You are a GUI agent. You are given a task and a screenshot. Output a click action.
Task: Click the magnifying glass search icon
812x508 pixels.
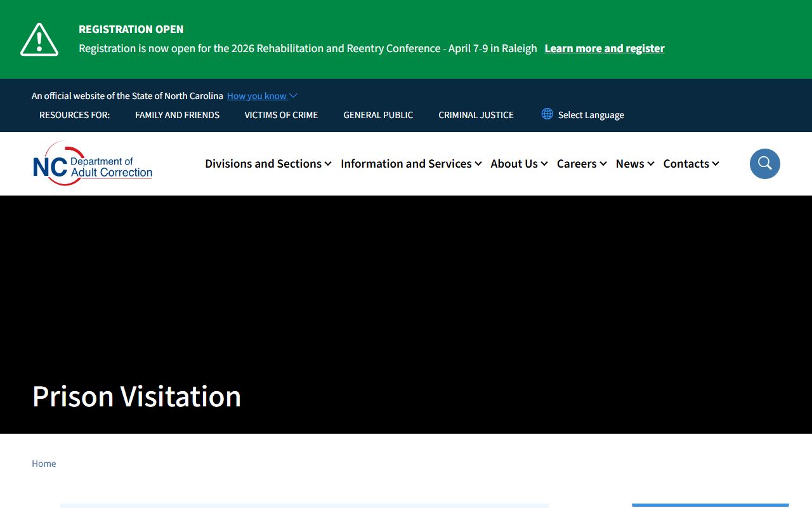coord(764,164)
